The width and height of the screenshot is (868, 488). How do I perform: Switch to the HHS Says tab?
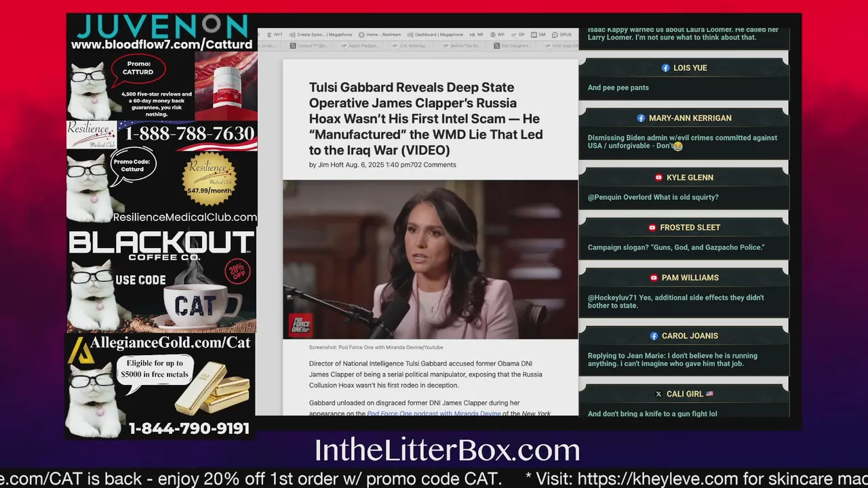[x=561, y=46]
